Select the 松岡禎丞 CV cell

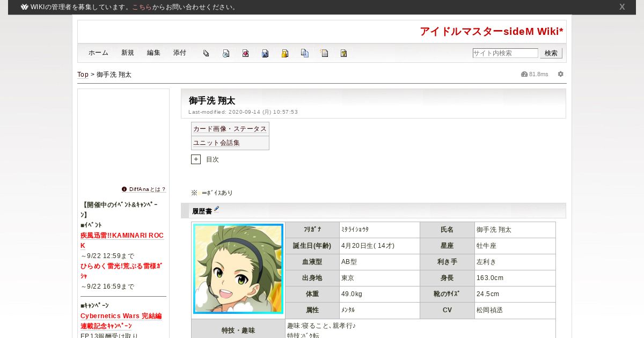515,310
